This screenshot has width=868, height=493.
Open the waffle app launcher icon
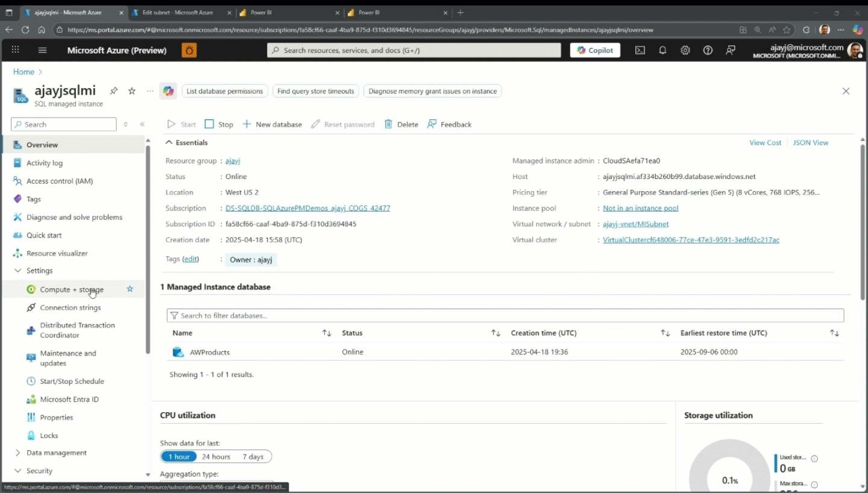pos(16,50)
